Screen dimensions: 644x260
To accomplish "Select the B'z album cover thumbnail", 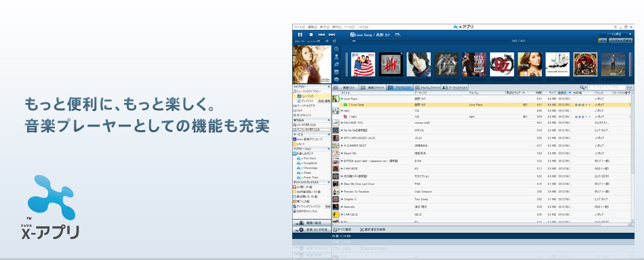I will click(502, 64).
